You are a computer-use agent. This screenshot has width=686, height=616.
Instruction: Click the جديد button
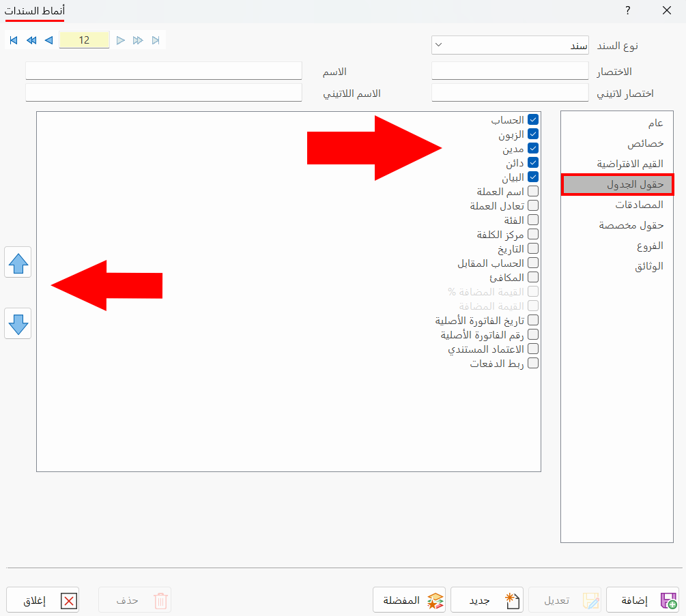pyautogui.click(x=487, y=600)
